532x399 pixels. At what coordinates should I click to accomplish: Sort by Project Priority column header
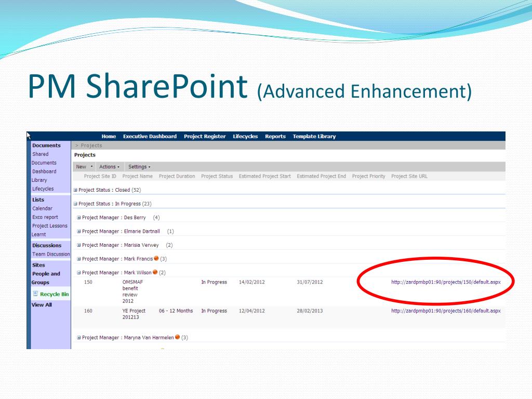click(368, 176)
